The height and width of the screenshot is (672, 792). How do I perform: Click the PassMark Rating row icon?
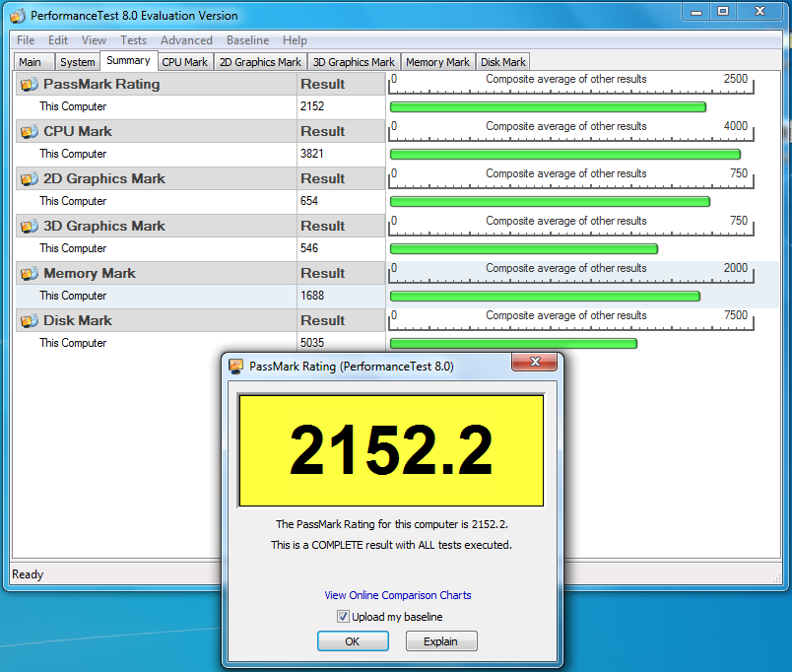pyautogui.click(x=30, y=85)
